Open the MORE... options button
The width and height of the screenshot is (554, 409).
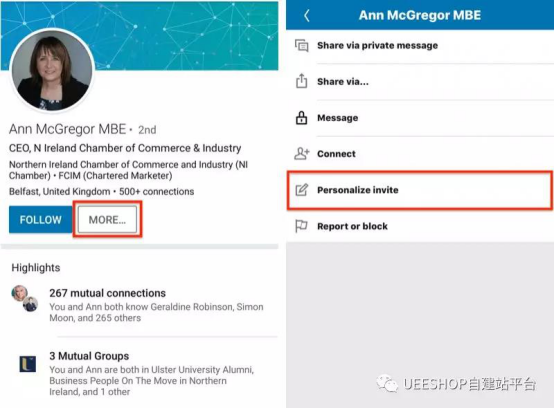click(107, 220)
